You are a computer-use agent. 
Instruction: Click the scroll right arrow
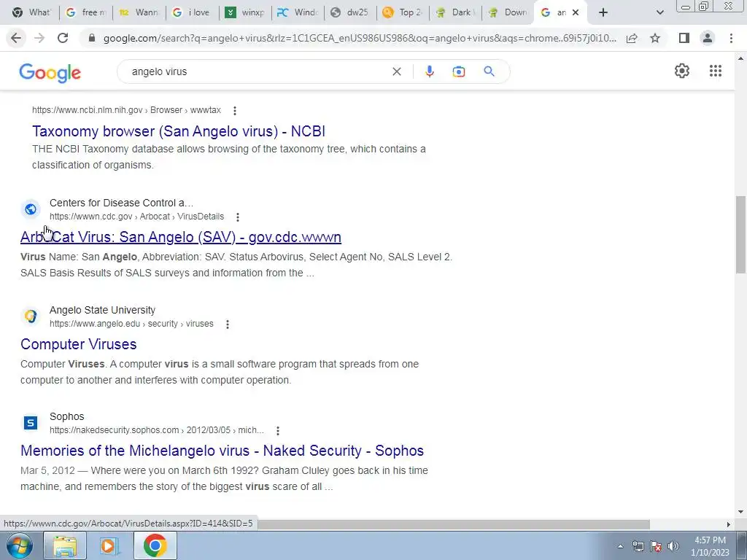click(x=728, y=524)
